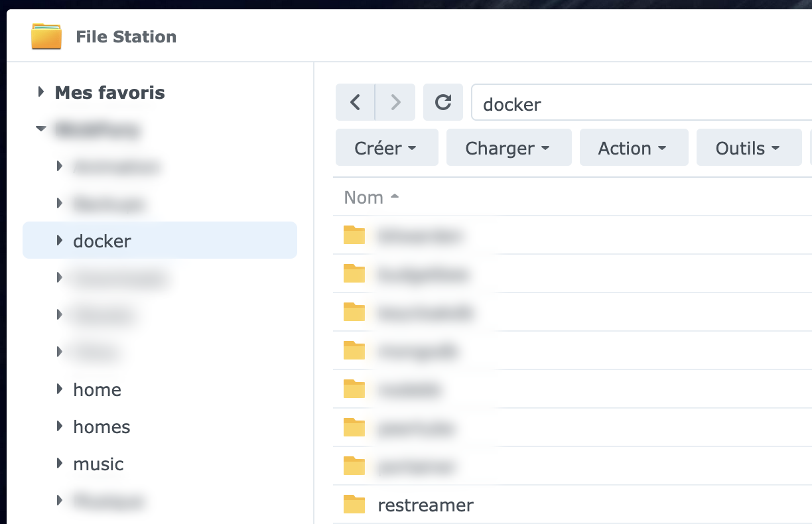Click the sort arrow beside Nom
The width and height of the screenshot is (812, 524).
click(x=395, y=197)
